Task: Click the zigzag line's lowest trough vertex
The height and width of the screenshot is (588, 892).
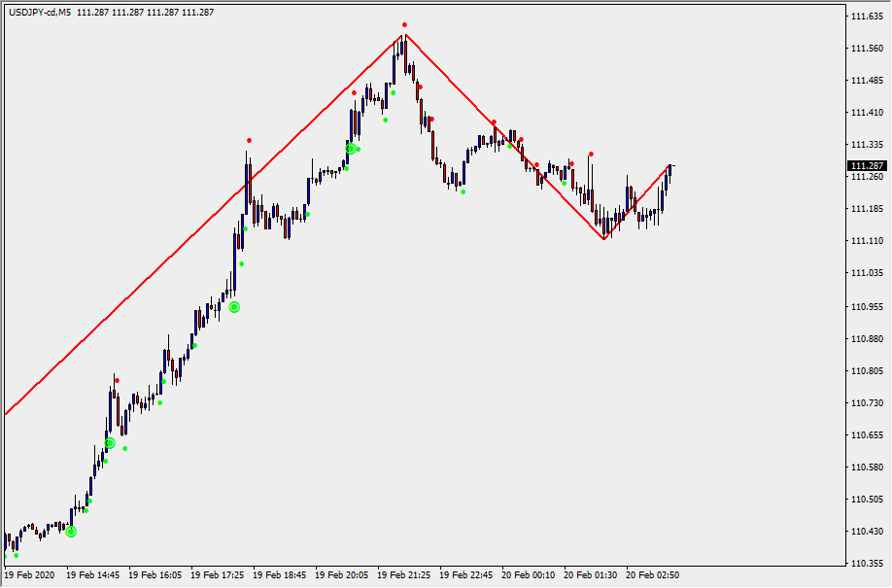Action: pos(603,239)
